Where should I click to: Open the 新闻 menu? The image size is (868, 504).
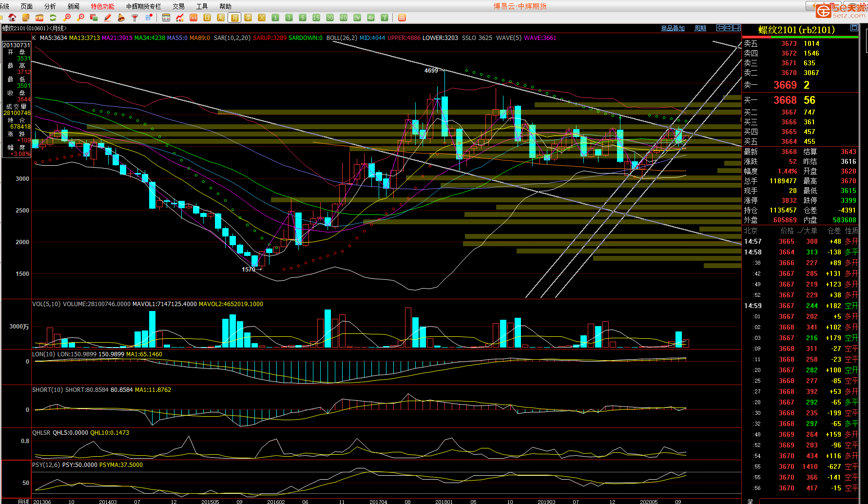tap(73, 6)
